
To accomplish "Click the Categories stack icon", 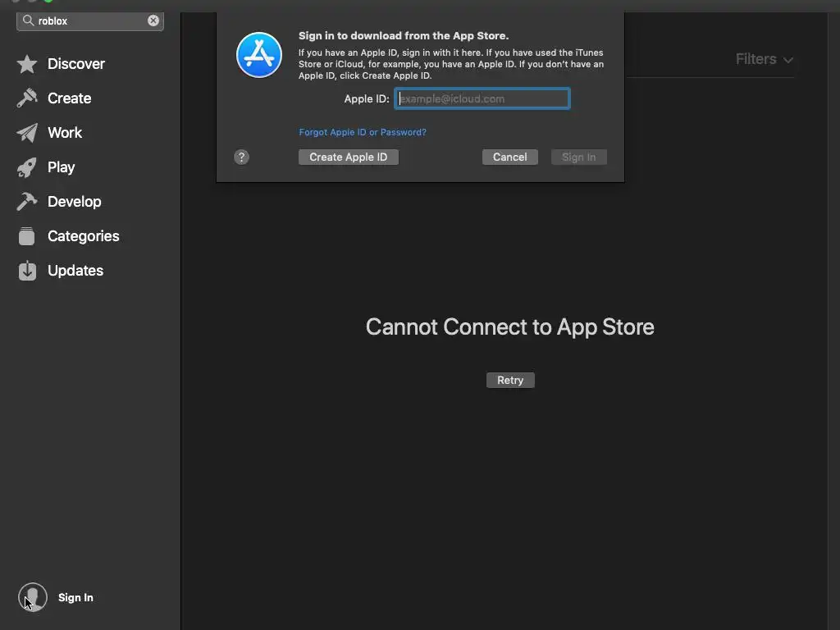I will [x=27, y=236].
